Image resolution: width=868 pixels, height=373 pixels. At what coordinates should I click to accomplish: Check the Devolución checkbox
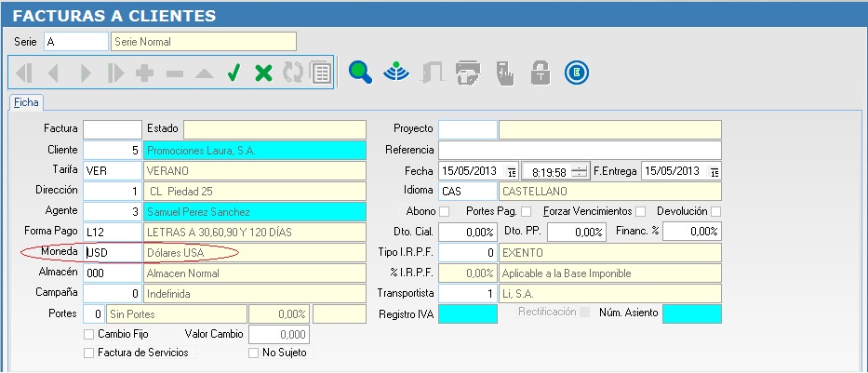click(715, 211)
